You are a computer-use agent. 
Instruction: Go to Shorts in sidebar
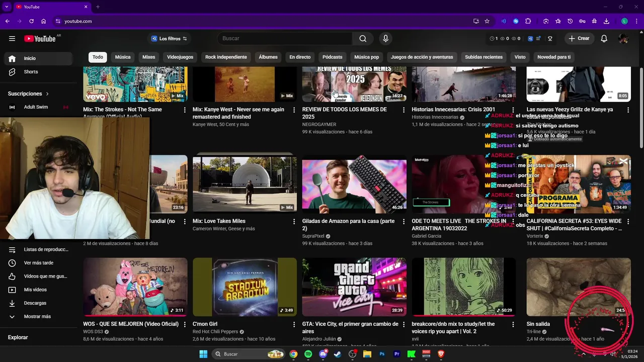[38, 72]
